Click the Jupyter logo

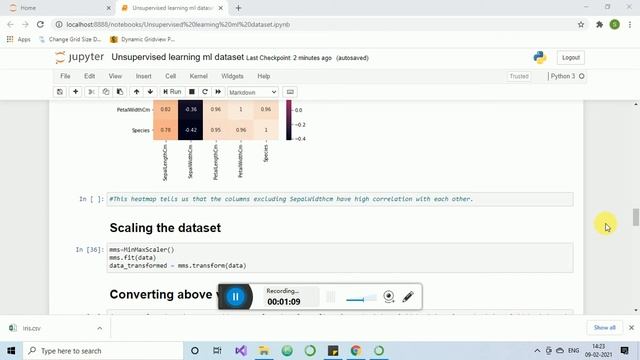point(80,57)
